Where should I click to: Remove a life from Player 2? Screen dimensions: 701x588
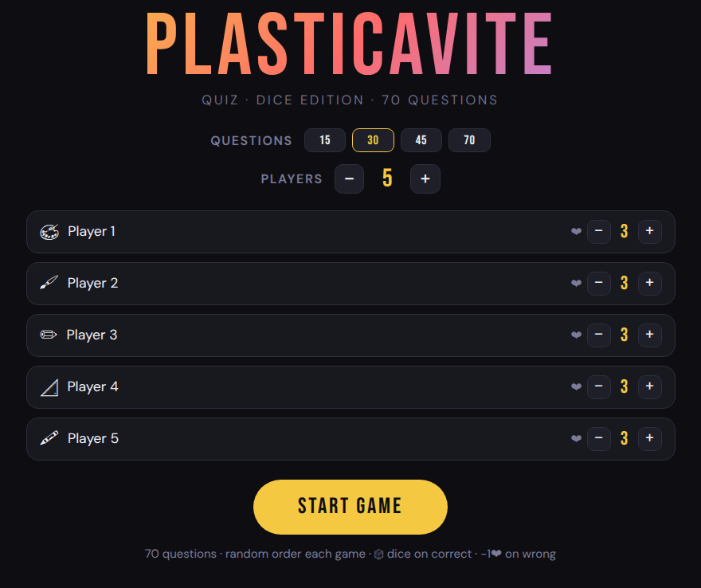(599, 284)
